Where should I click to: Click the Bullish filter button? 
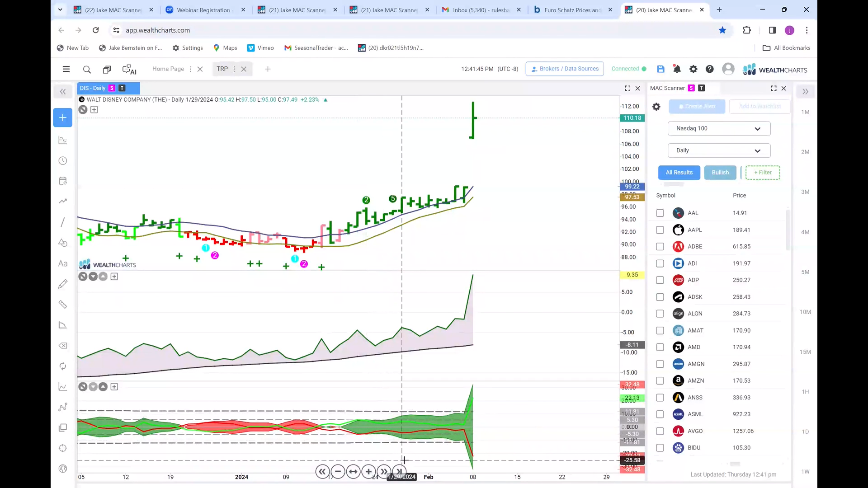click(x=720, y=173)
